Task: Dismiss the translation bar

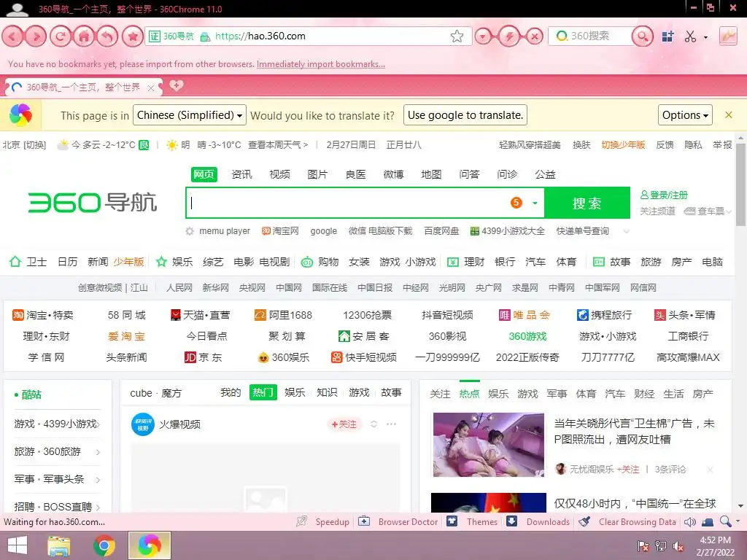Action: click(x=729, y=114)
